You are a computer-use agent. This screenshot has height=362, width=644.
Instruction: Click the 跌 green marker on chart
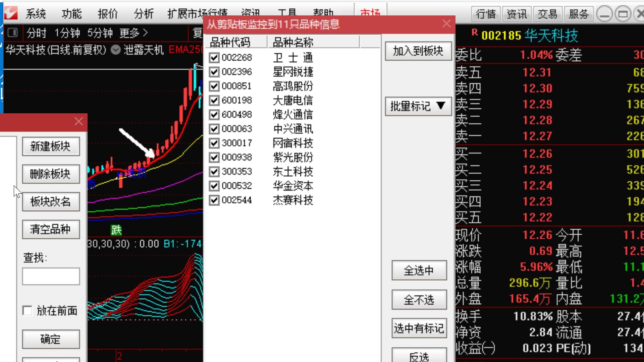116,230
